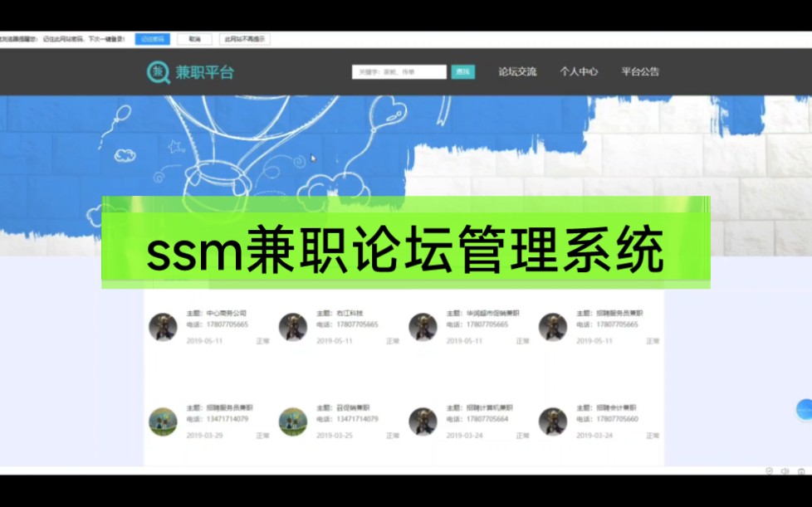Click the teal 查找 search icon button
Screen dimensions: 812x507
[x=462, y=72]
